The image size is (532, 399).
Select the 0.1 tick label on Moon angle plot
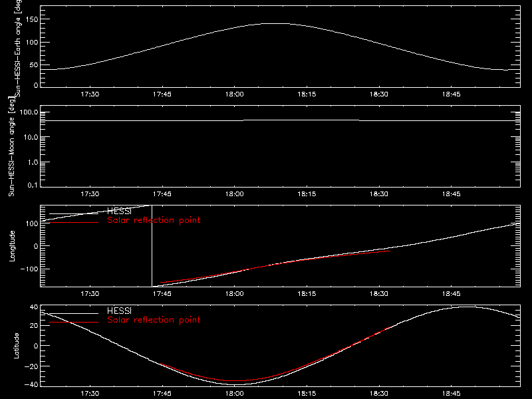[33, 185]
